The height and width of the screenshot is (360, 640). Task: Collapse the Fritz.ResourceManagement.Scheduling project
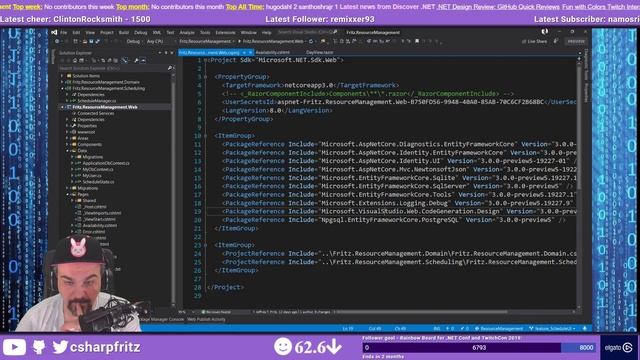pyautogui.click(x=62, y=88)
